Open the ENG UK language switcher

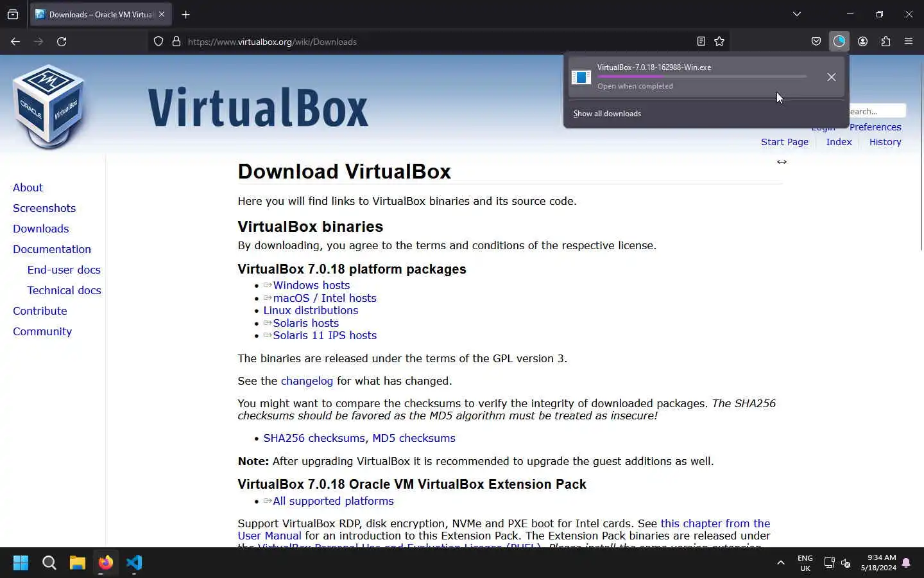(x=805, y=563)
